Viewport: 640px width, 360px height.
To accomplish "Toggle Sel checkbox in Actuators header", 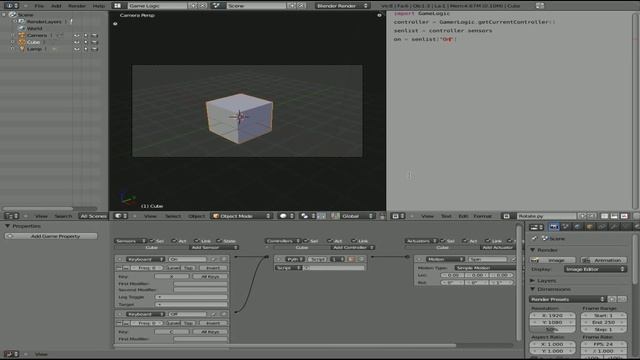I will pos(443,241).
